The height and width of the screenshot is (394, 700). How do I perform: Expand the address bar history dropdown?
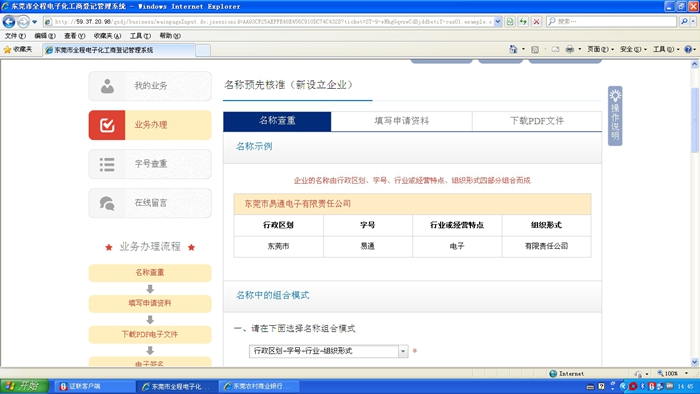coord(498,21)
